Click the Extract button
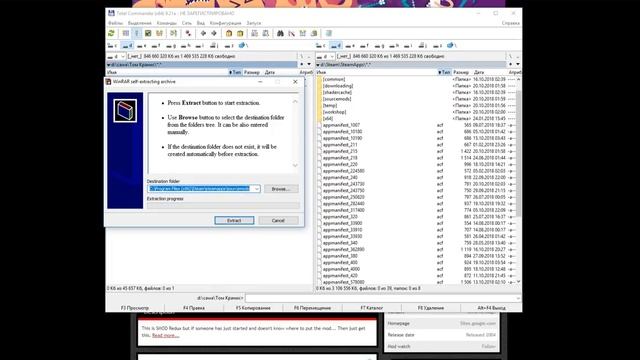The height and width of the screenshot is (360, 640). (234, 220)
